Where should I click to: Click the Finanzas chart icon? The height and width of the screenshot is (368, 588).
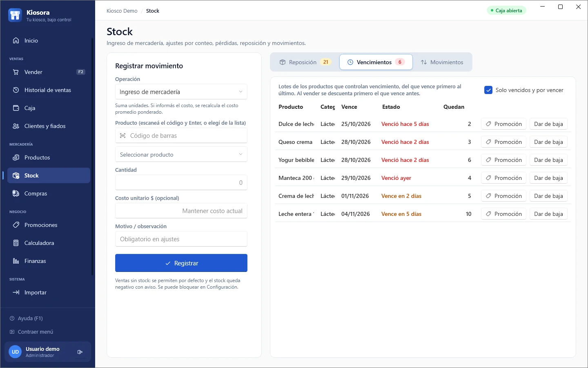click(x=16, y=261)
